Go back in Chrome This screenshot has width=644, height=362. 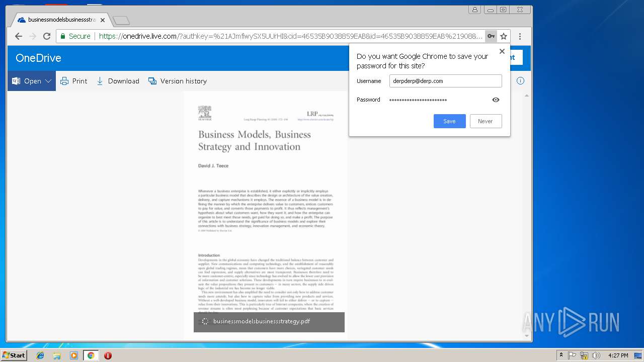click(19, 36)
